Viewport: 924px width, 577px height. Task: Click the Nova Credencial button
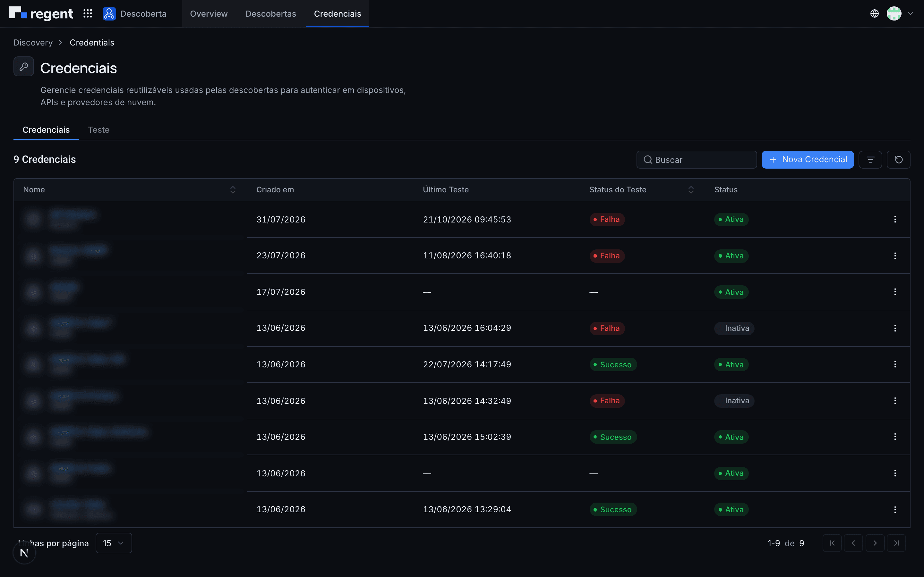[x=808, y=160]
